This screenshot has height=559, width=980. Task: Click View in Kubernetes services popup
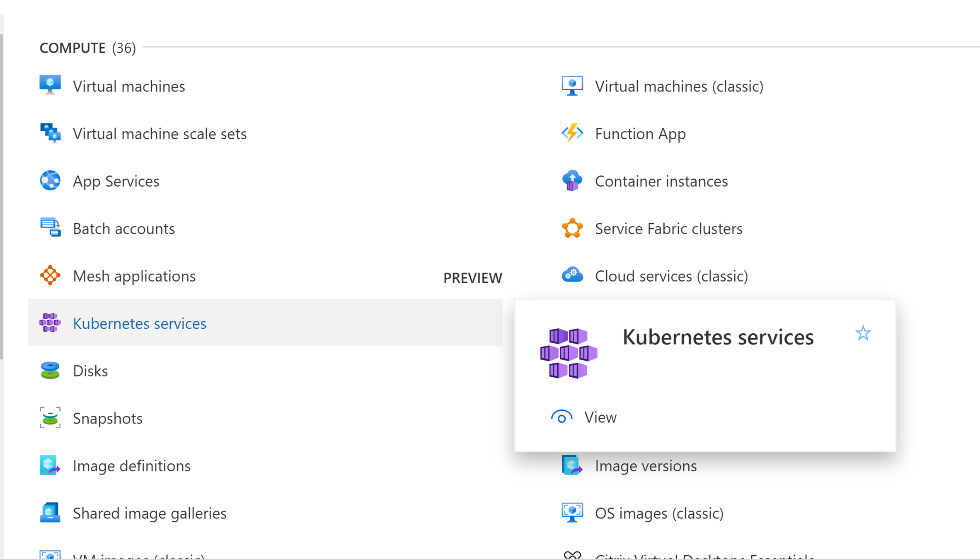coord(600,417)
